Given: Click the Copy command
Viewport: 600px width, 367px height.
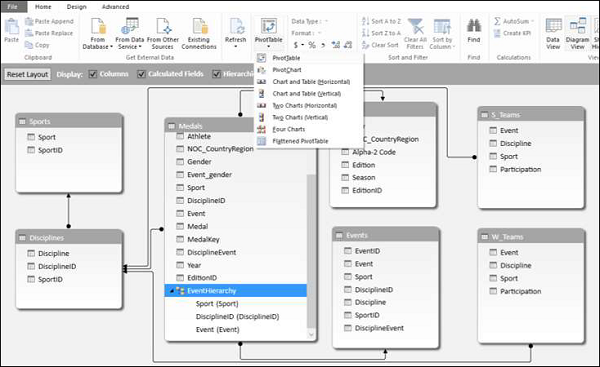Looking at the screenshot, I should [37, 45].
